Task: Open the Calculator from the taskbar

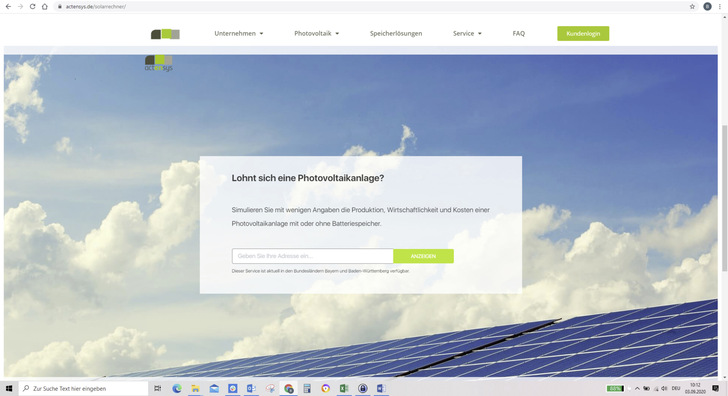Action: [x=307, y=389]
